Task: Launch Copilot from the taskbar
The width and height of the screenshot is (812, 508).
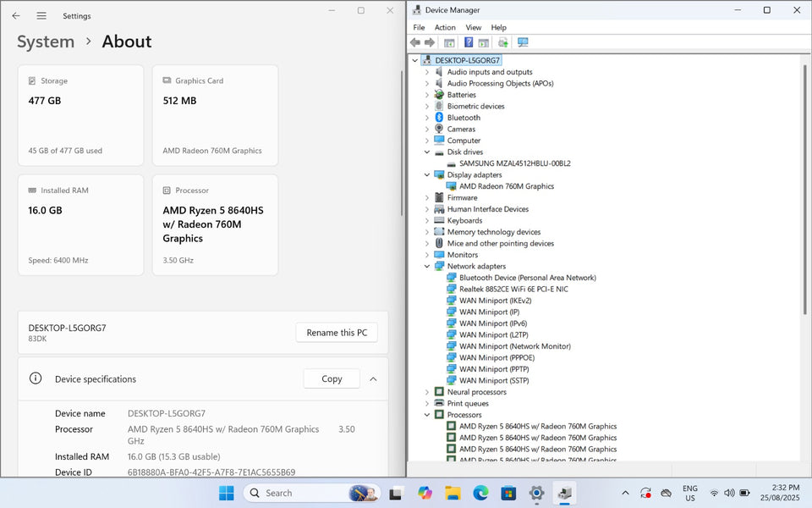Action: (x=425, y=493)
